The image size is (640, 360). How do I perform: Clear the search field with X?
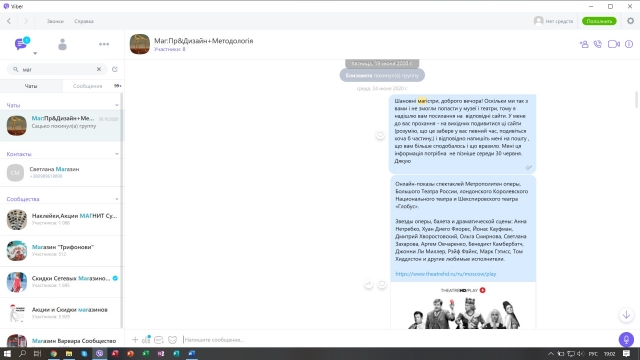99,69
